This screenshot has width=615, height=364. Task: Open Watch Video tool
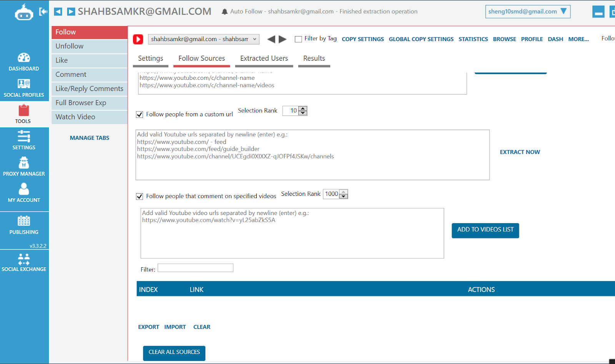click(x=89, y=117)
